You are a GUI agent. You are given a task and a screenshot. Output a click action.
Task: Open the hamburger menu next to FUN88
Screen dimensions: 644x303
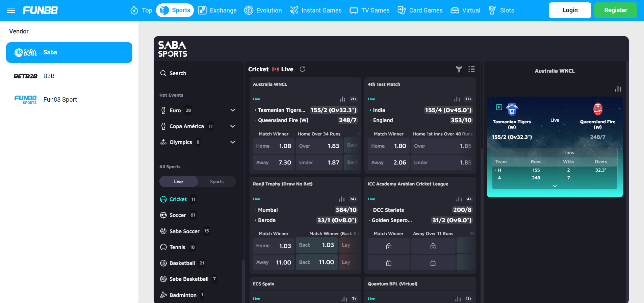(x=11, y=10)
